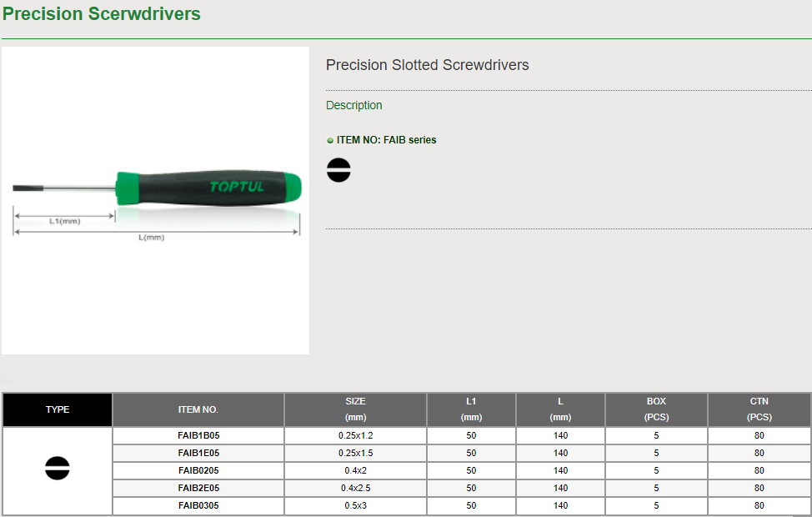The height and width of the screenshot is (517, 812).
Task: Select item number FAIB1E05
Action: [x=198, y=454]
